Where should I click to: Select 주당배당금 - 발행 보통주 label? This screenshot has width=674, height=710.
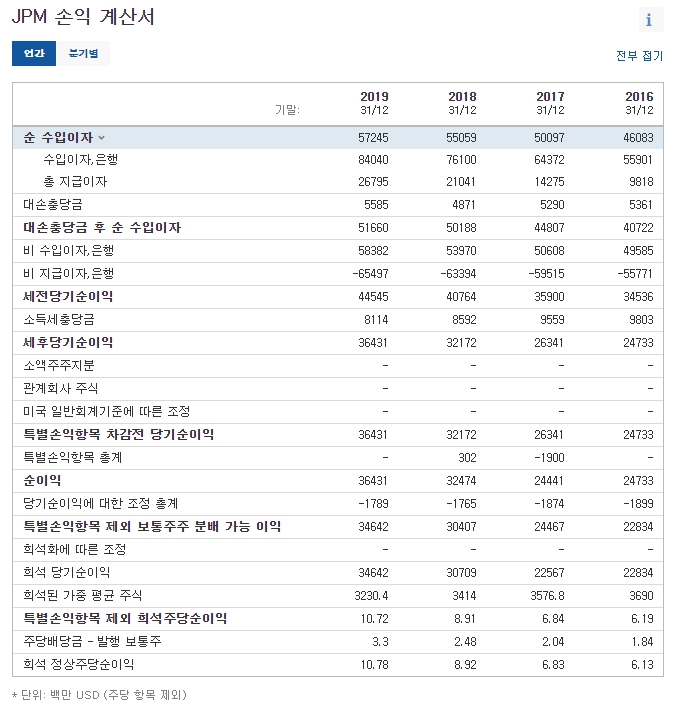point(92,641)
